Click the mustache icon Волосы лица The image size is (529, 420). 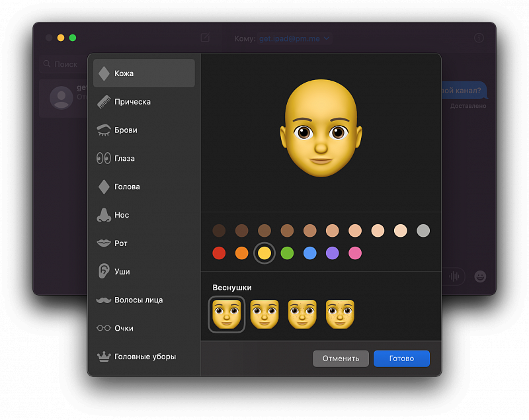(x=104, y=300)
